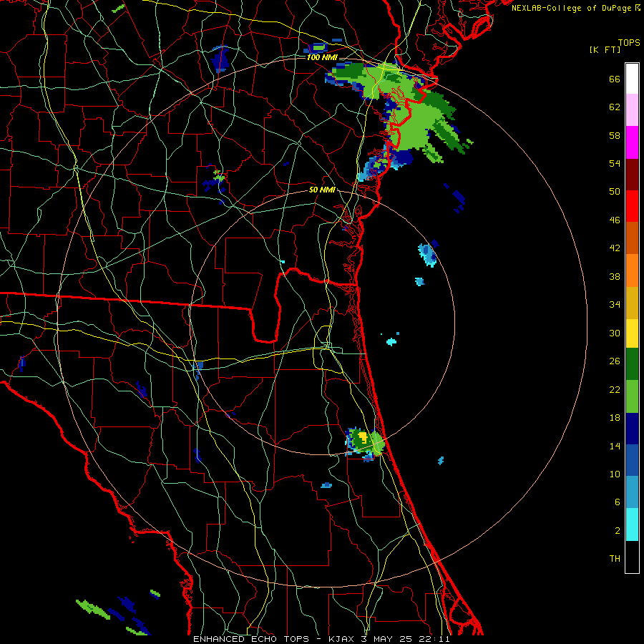This screenshot has height=644, width=644.
Task: Click the dark red legend swatch near 54
Action: click(x=632, y=175)
